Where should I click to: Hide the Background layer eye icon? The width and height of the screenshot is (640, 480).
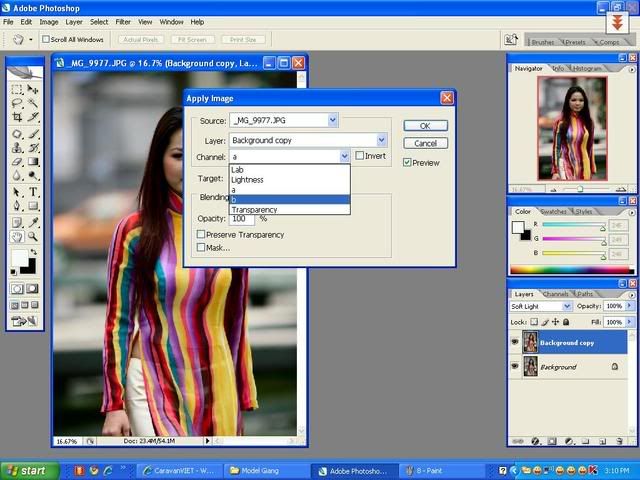point(515,366)
